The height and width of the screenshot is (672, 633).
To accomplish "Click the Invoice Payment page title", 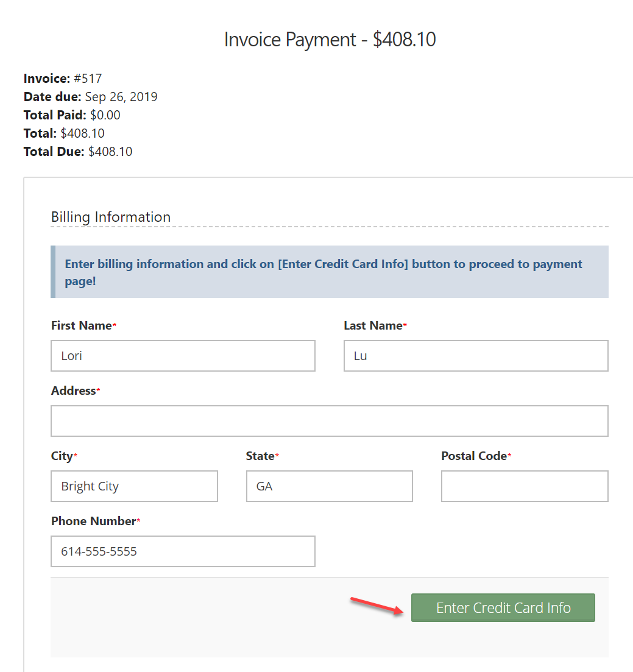I will [x=330, y=40].
